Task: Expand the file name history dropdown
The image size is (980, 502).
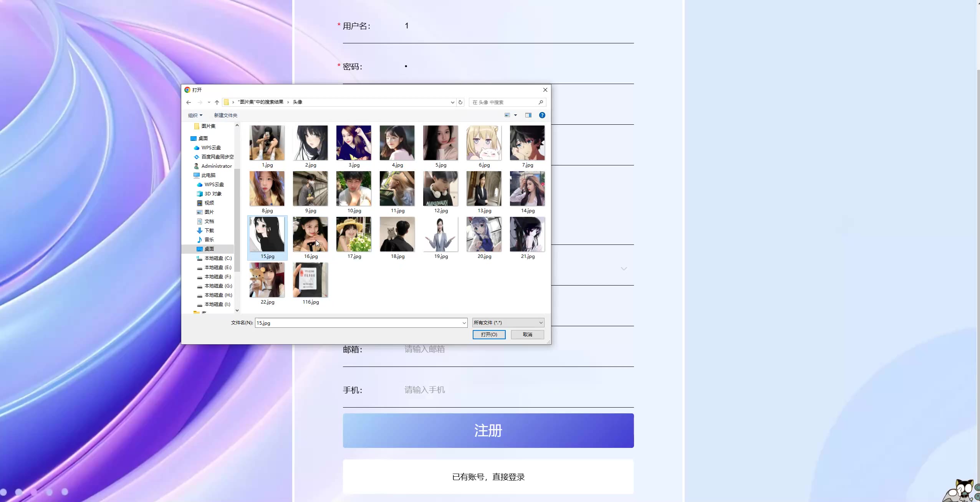Action: pos(464,323)
